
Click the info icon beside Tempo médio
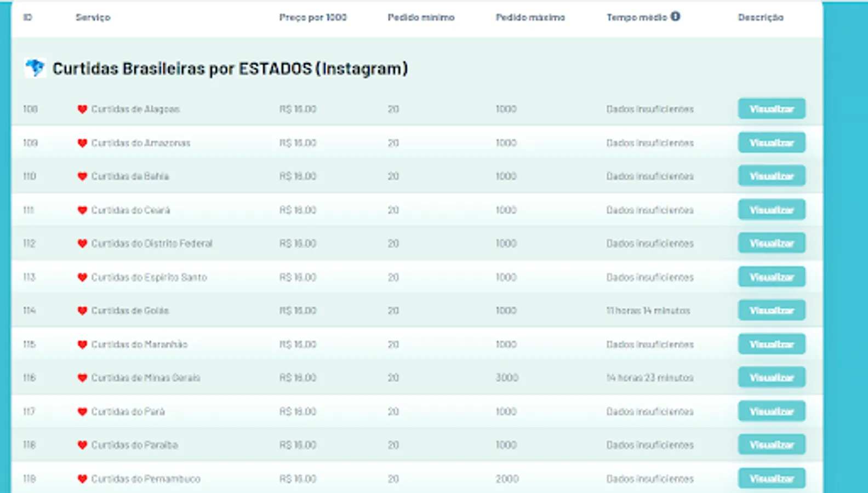coord(675,16)
